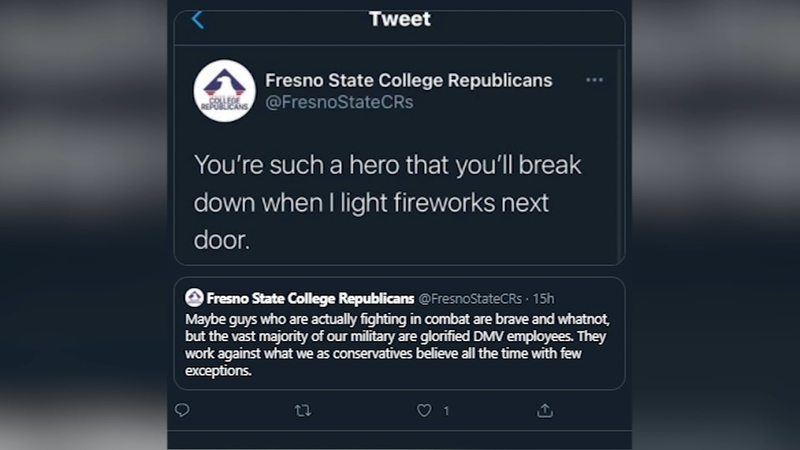Open the @FresnoStateCRs handle link
The height and width of the screenshot is (450, 800).
point(339,102)
